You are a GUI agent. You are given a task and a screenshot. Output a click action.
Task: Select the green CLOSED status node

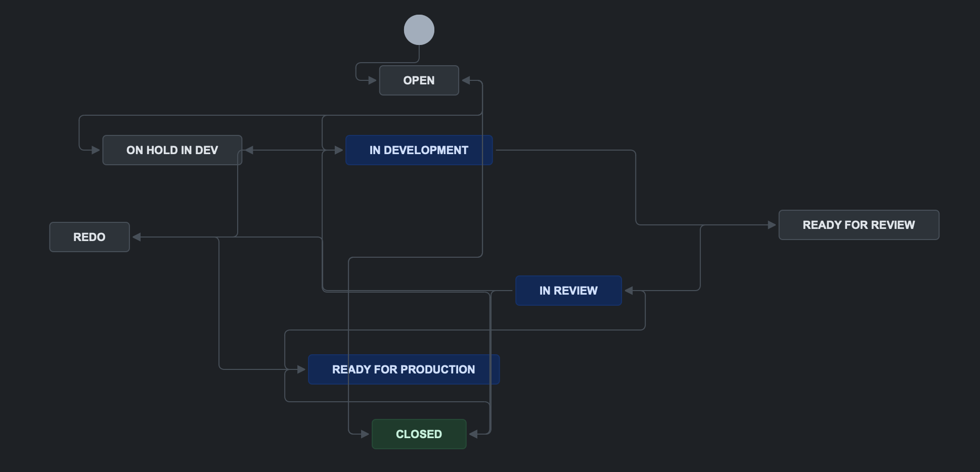click(419, 434)
